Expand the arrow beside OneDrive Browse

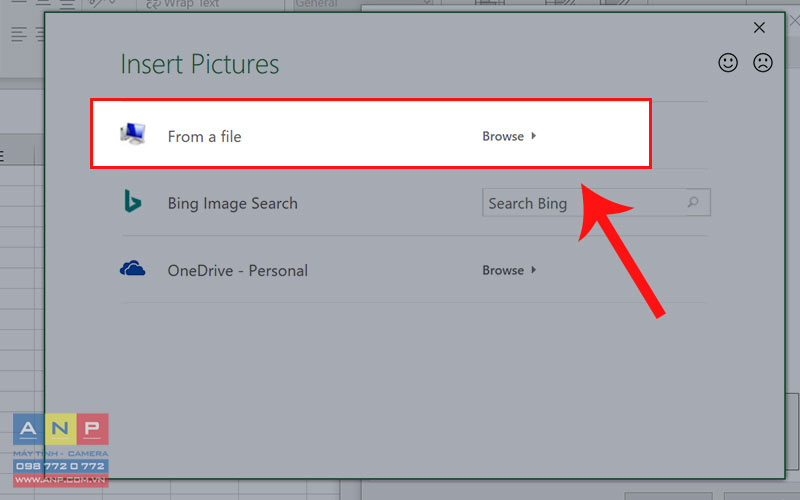(534, 269)
